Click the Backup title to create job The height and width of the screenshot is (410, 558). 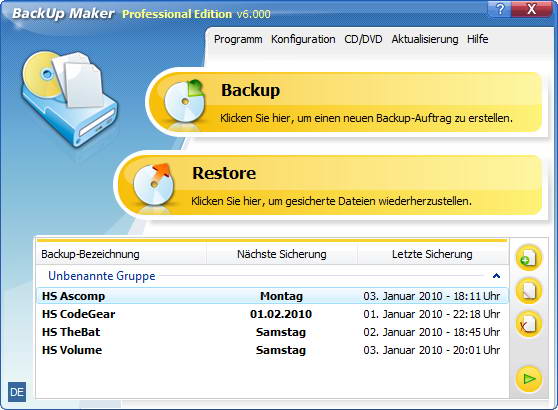pyautogui.click(x=251, y=90)
